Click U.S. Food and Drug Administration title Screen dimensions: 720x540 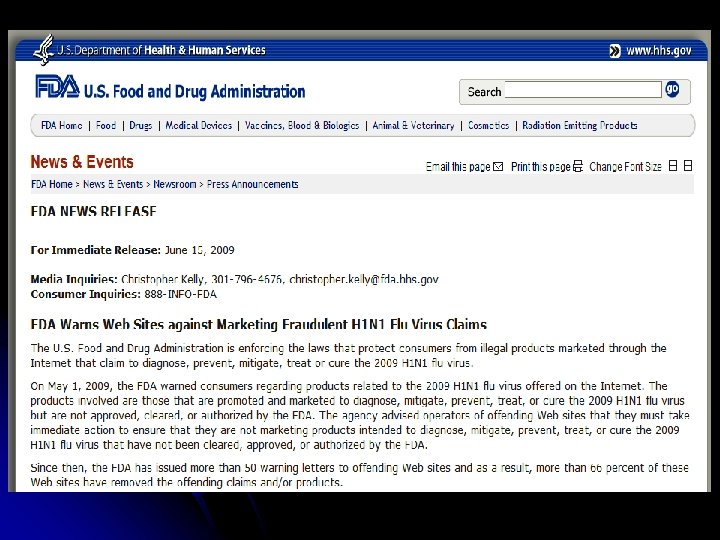click(194, 91)
